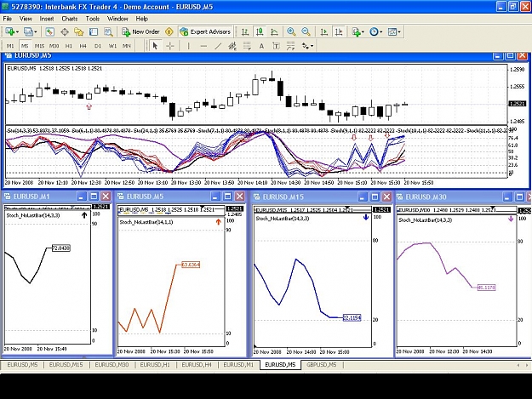Open the Navigator panel folder-star icon

78,31
